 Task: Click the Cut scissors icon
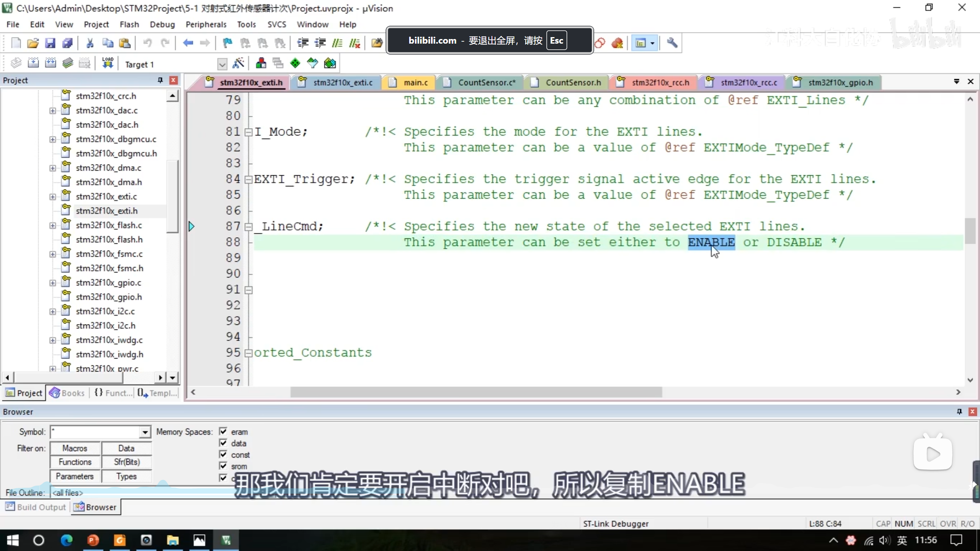coord(90,43)
